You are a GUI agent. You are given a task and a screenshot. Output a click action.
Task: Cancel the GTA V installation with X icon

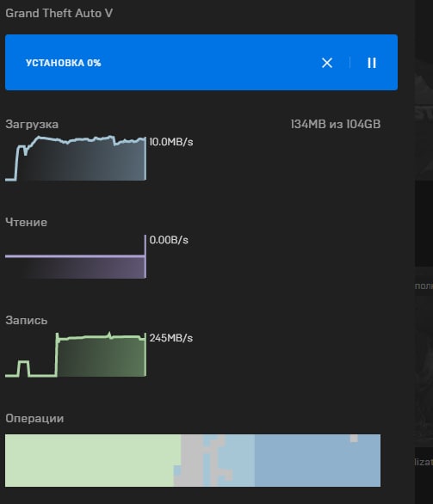(327, 63)
